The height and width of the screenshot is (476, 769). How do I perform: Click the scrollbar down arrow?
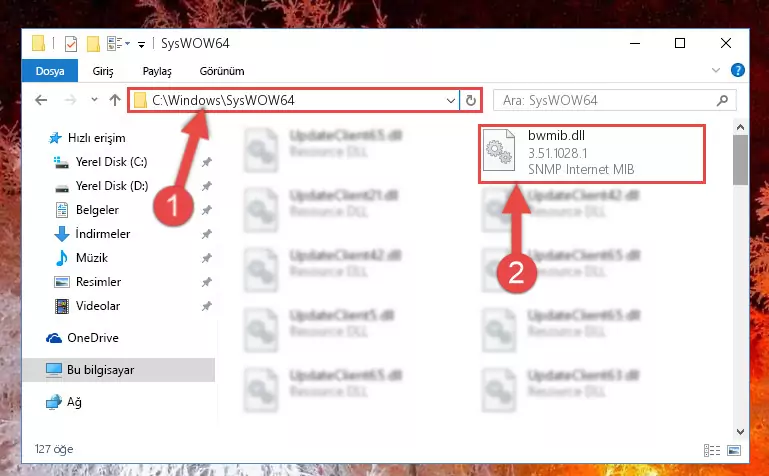tap(741, 432)
